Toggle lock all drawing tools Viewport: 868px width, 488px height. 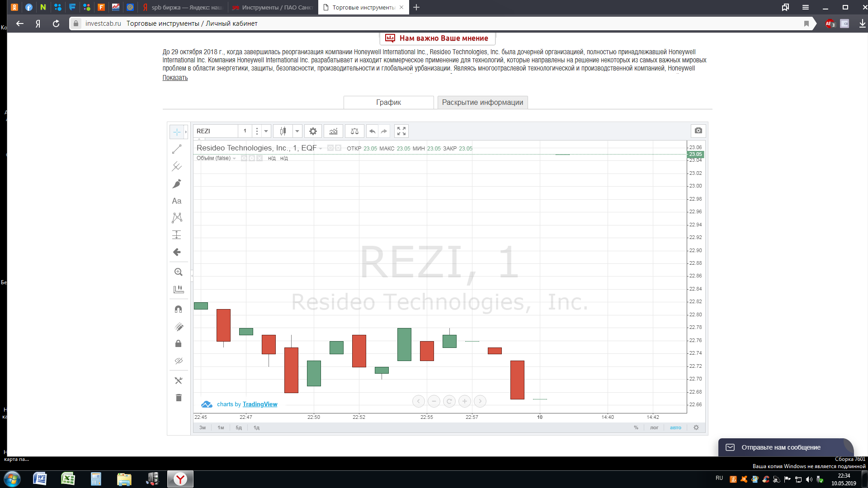point(179,343)
